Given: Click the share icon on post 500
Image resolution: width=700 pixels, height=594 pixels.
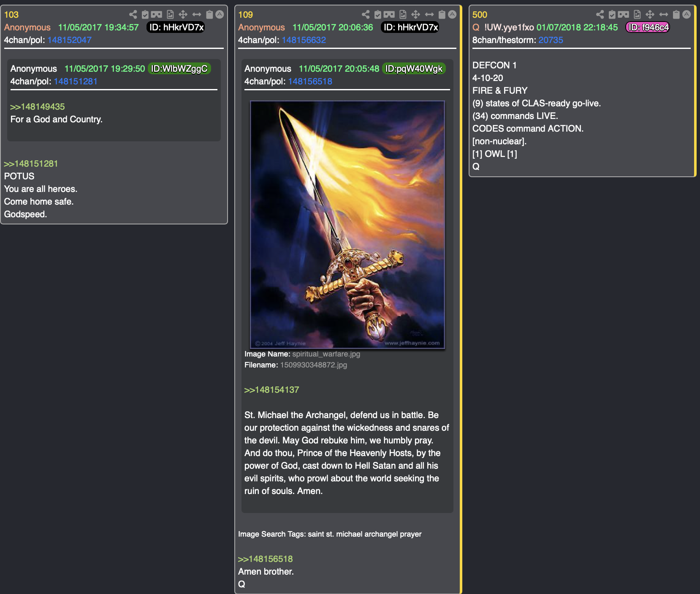Looking at the screenshot, I should click(600, 15).
